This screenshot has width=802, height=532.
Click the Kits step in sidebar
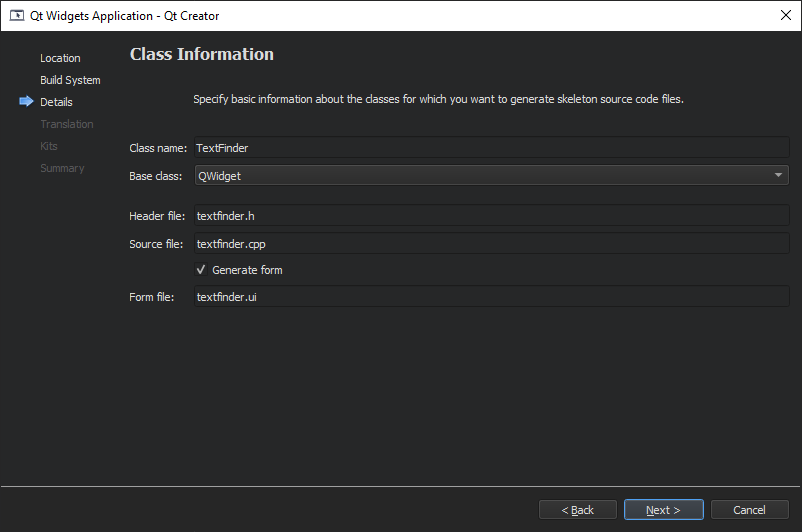point(49,146)
